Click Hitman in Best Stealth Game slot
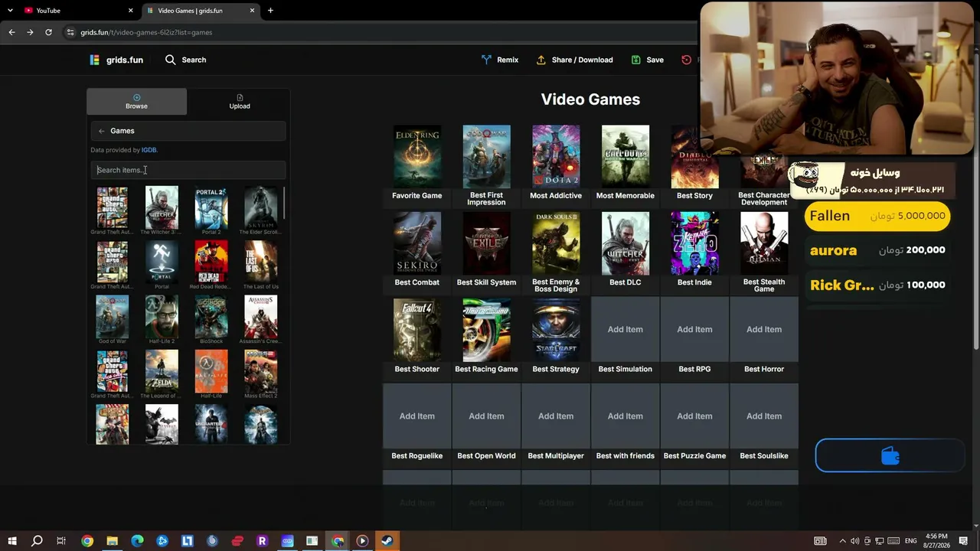The height and width of the screenshot is (551, 980). (764, 243)
